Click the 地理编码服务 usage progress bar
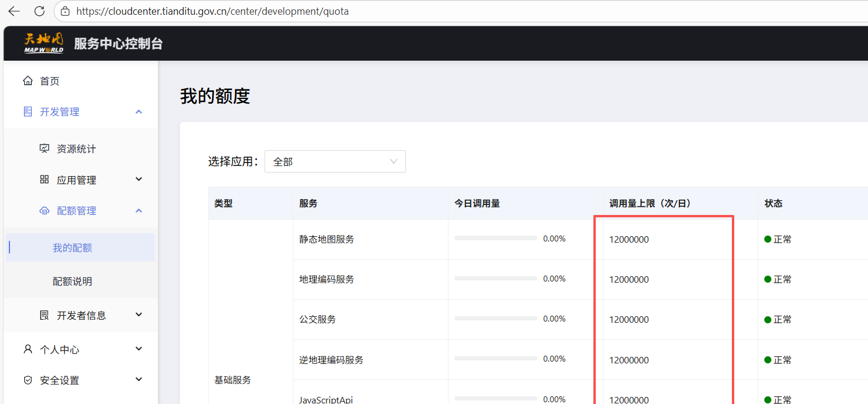Viewport: 868px width, 404px height. point(496,279)
